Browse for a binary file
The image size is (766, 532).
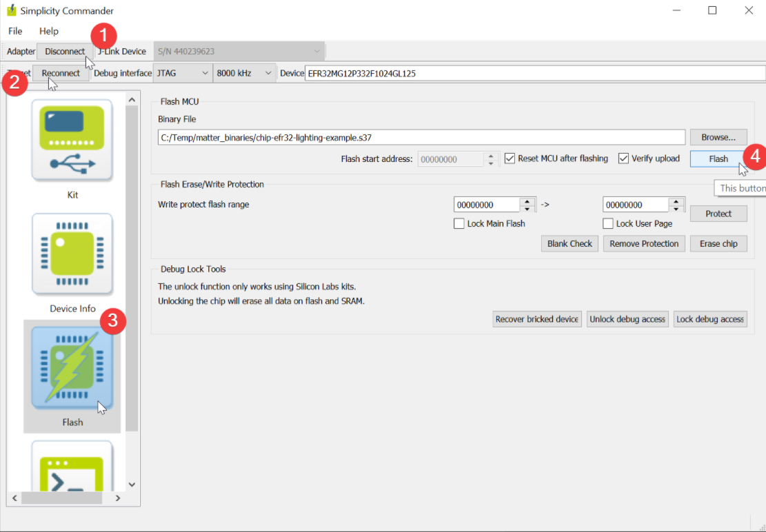[x=718, y=137]
